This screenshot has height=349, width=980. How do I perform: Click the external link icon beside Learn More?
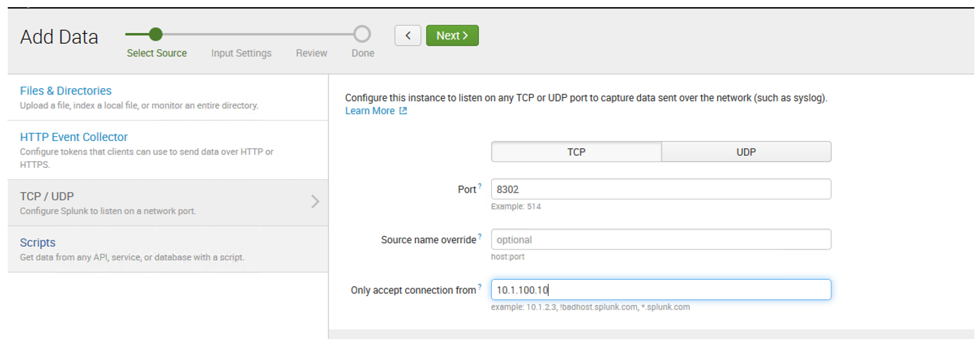tap(403, 111)
